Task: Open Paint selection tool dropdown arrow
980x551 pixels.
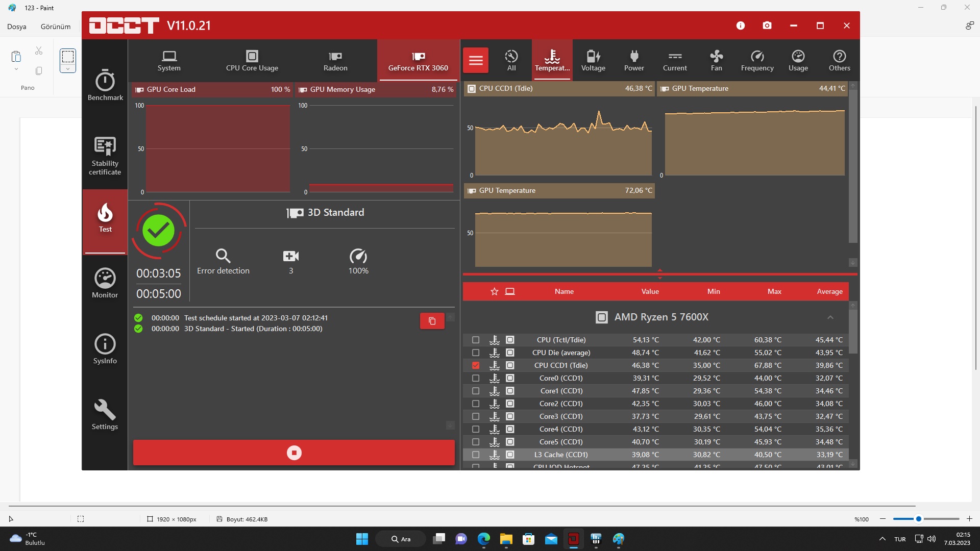Action: click(x=68, y=69)
